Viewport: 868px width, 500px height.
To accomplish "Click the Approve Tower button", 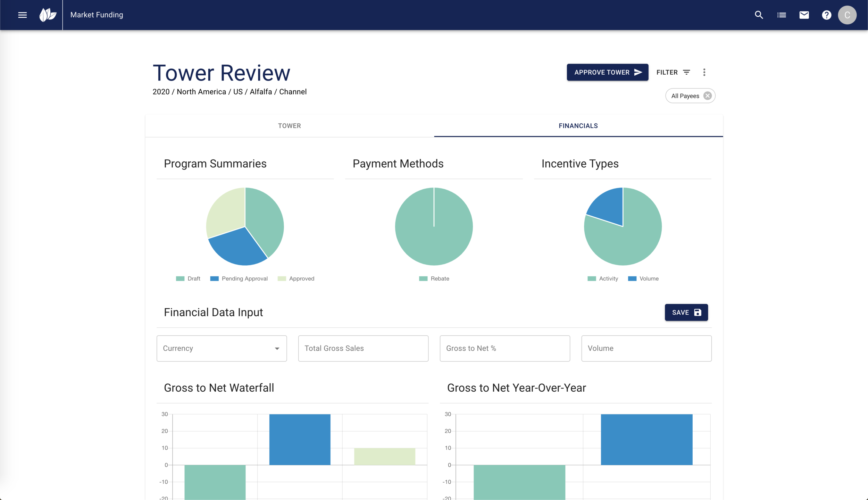I will click(x=608, y=72).
